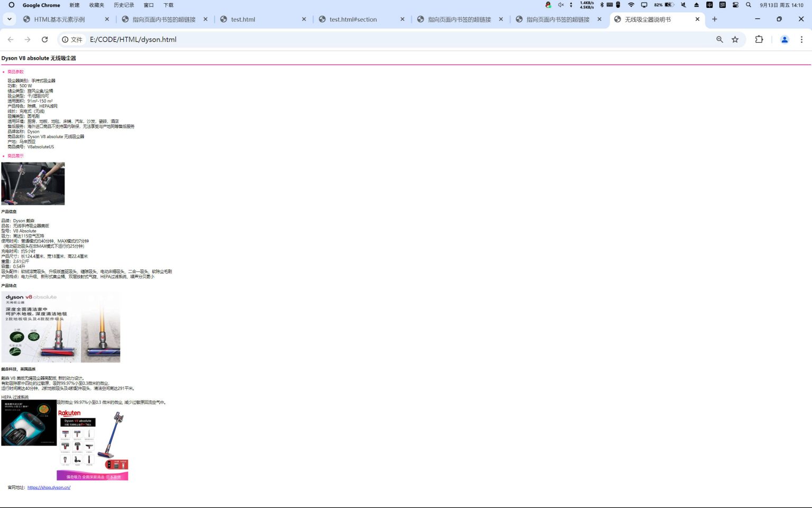Follow the https://shop.dyson.cn/ link
This screenshot has width=812, height=508.
click(x=49, y=487)
